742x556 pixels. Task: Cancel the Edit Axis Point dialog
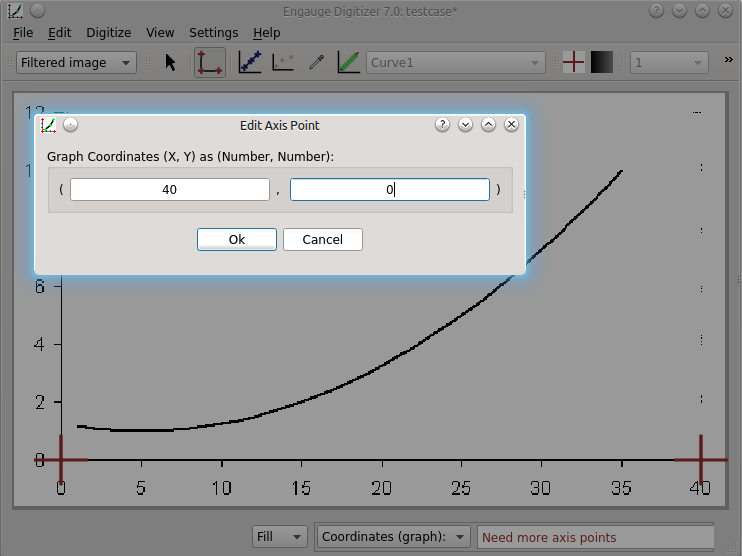coord(322,240)
